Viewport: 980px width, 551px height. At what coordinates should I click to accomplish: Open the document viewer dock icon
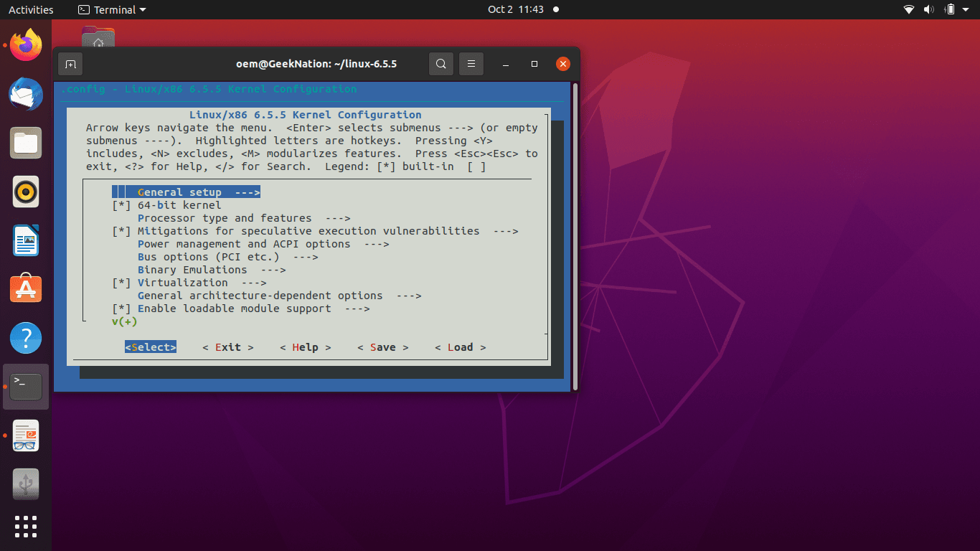click(26, 435)
